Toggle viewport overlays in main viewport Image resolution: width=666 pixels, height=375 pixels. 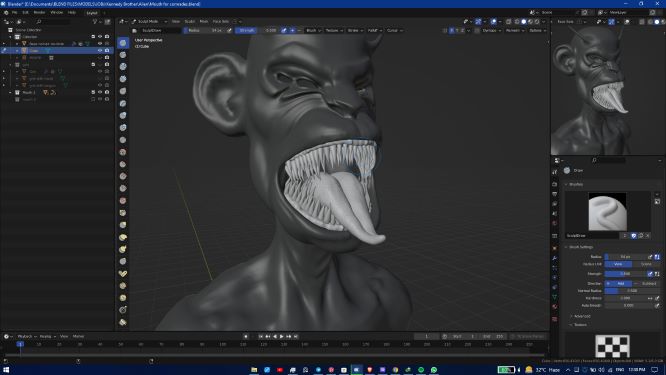[x=494, y=21]
